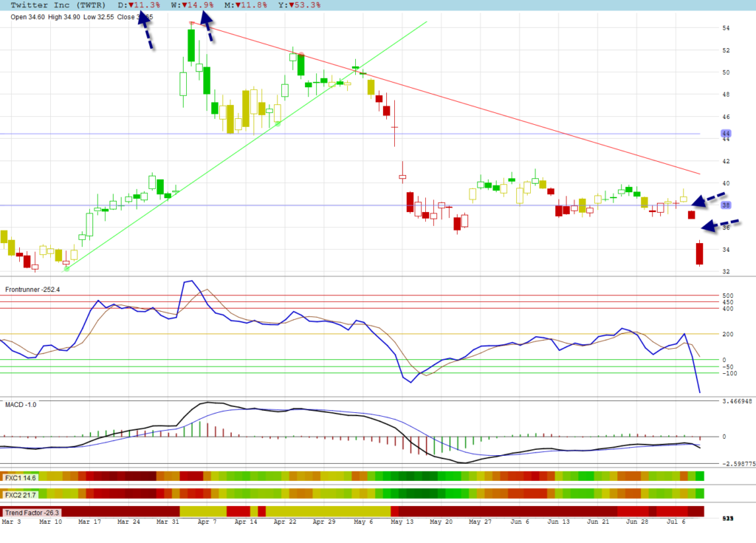Screen dimensions: 756x543
Task: Click the "Twitter Inc (TWTR)" chart title
Action: [58, 5]
